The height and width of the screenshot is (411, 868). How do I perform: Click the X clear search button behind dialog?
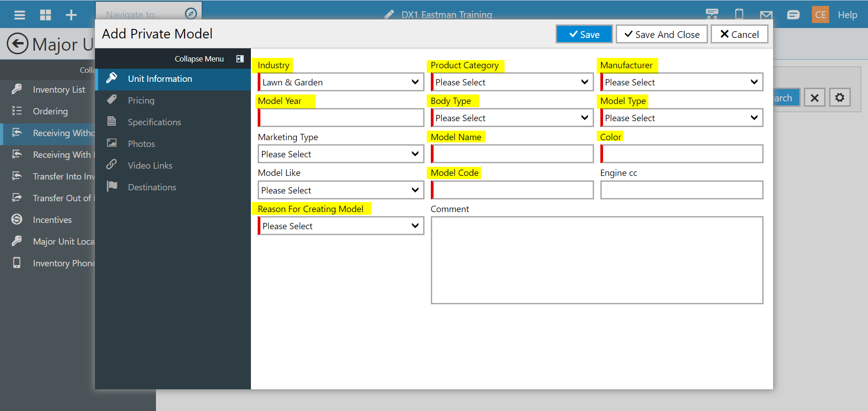point(814,98)
